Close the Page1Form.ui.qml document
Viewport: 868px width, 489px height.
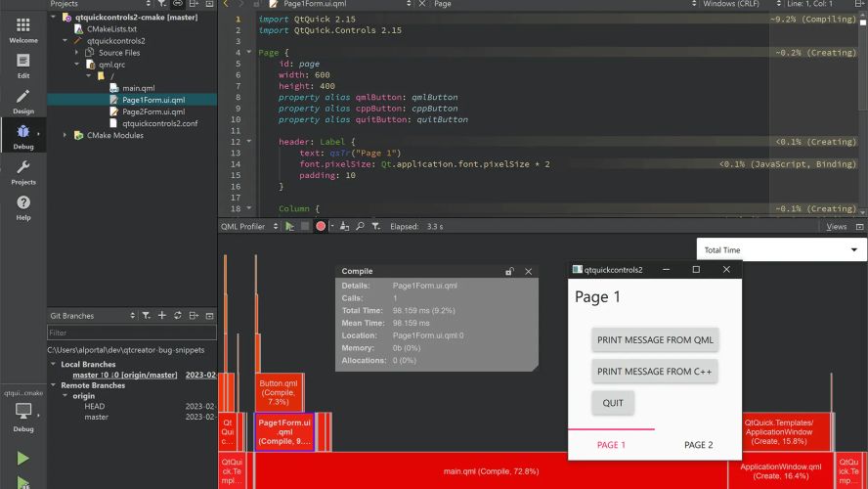click(422, 4)
